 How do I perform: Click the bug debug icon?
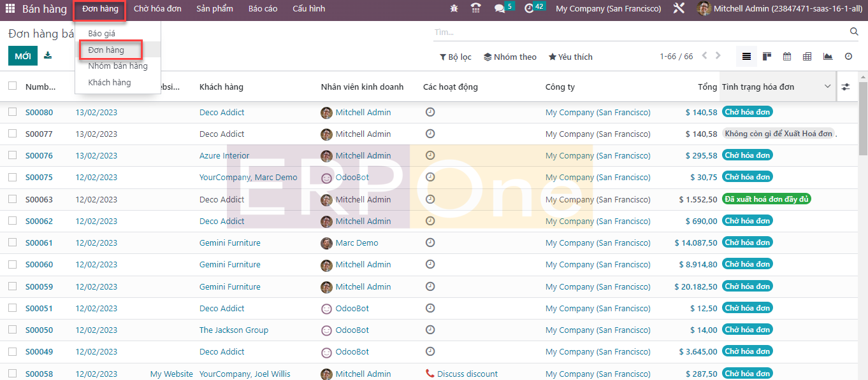click(x=454, y=9)
